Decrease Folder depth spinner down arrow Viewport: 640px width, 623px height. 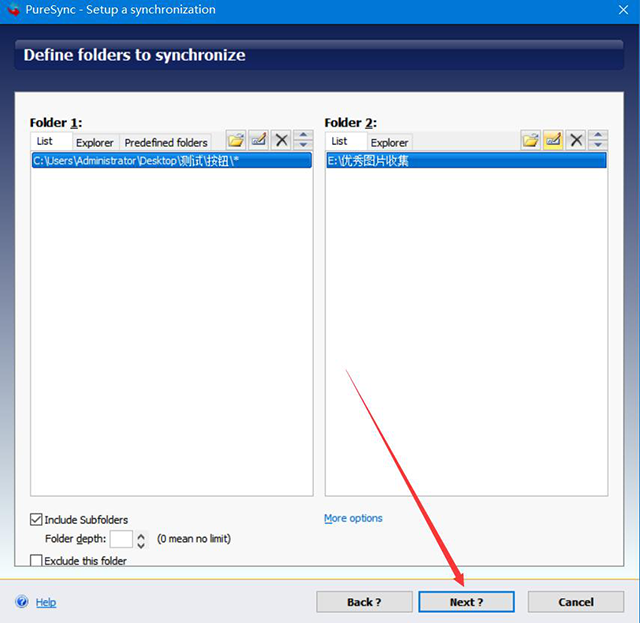pos(141,545)
